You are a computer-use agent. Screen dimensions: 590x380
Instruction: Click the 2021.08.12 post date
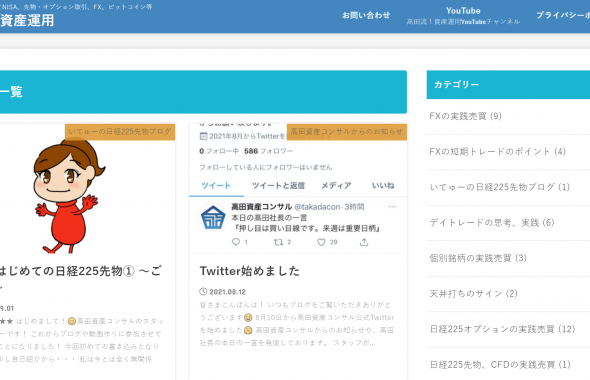227,292
